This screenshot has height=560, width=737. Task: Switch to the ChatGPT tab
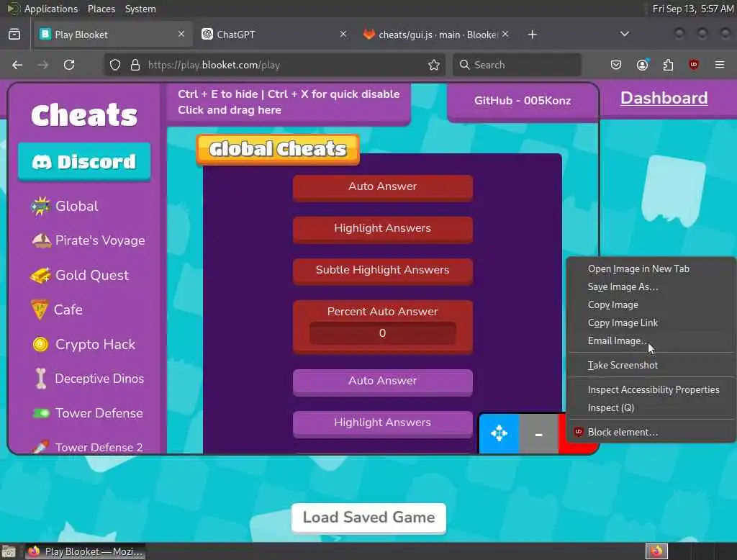pyautogui.click(x=273, y=35)
